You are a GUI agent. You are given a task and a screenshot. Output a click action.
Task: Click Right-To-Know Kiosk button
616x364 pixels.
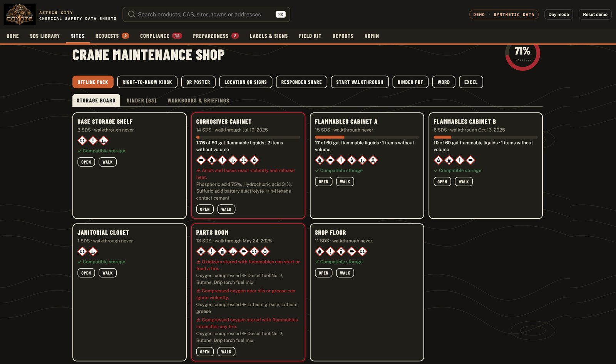pyautogui.click(x=147, y=82)
